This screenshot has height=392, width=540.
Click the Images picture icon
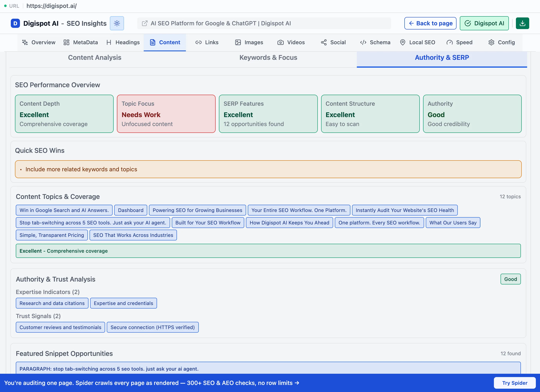click(x=238, y=42)
